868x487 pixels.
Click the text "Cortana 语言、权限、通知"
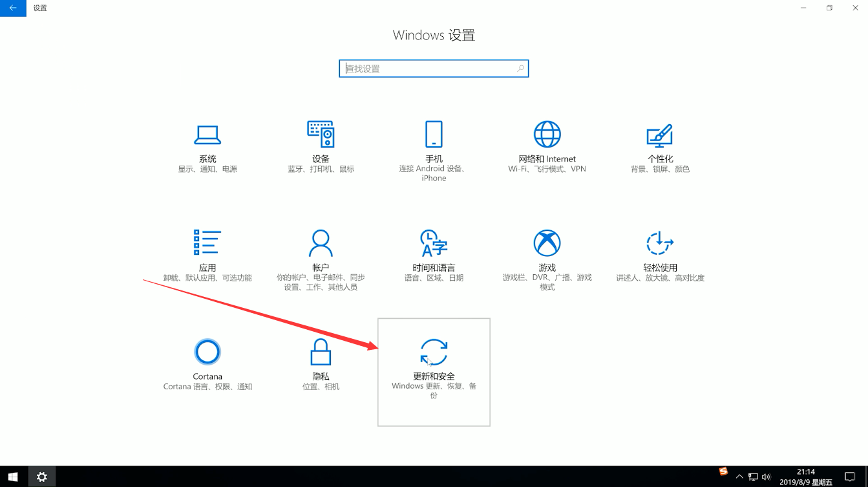pyautogui.click(x=207, y=386)
